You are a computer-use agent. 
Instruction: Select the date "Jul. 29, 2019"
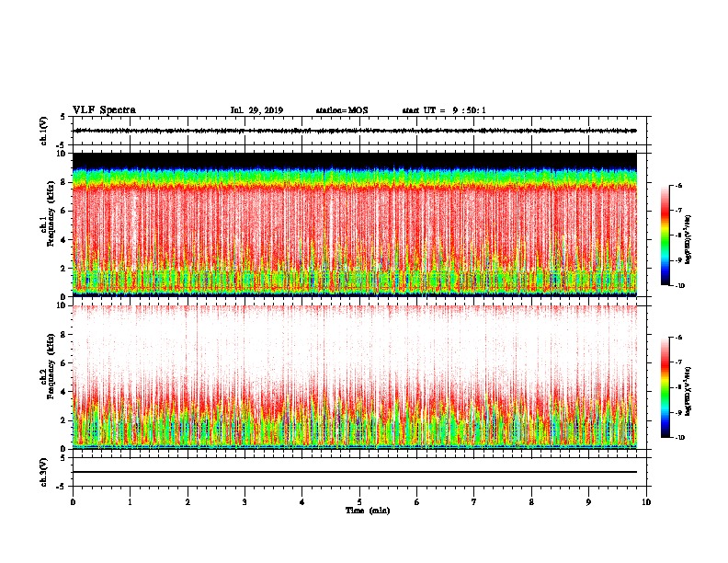(x=256, y=110)
